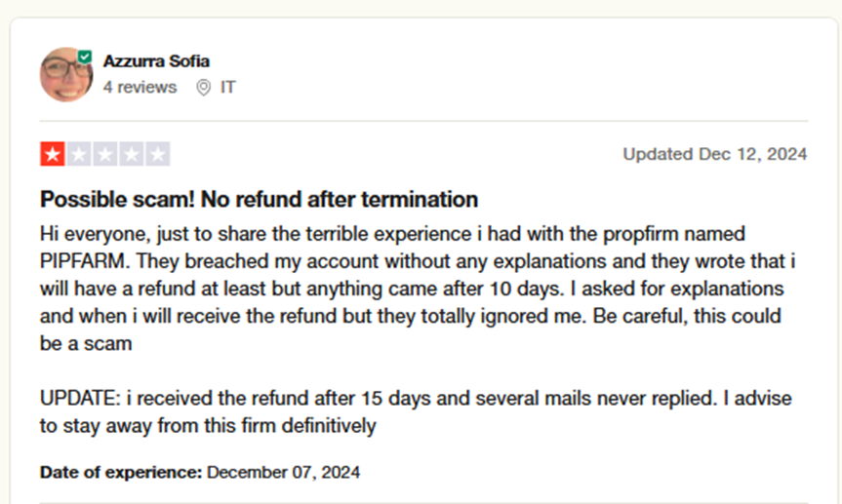
Task: Click the second gray rating star
Action: coord(78,154)
